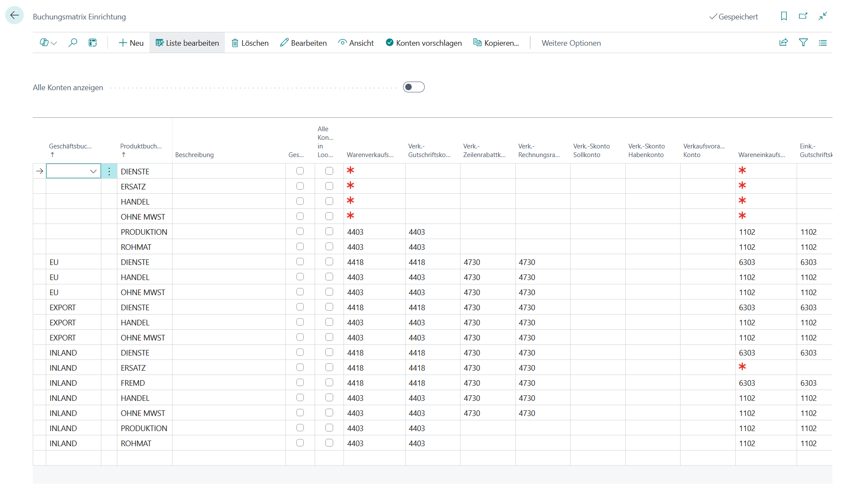The height and width of the screenshot is (504, 867).
Task: Check Alle Konten box in EXPORT HANDEL row
Action: coord(329,322)
